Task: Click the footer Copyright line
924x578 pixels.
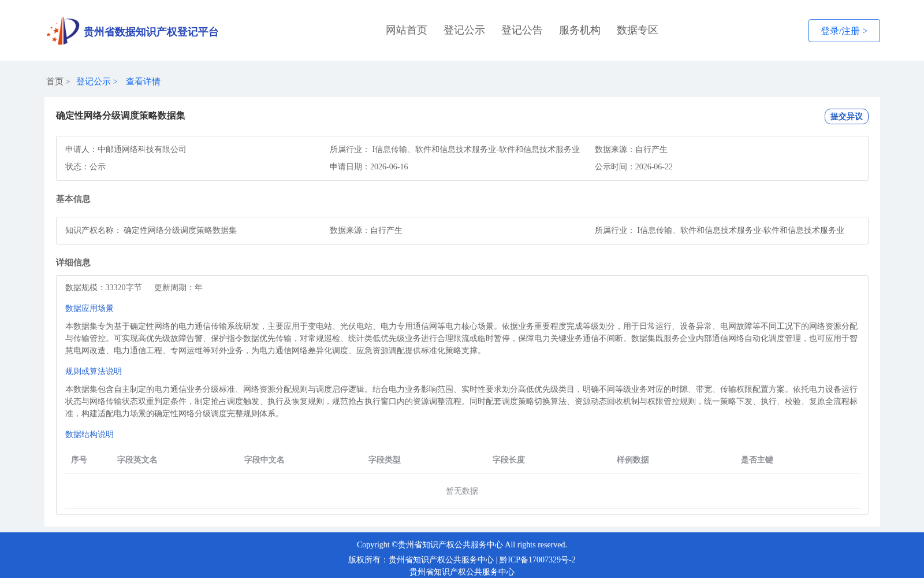Action: point(462,544)
